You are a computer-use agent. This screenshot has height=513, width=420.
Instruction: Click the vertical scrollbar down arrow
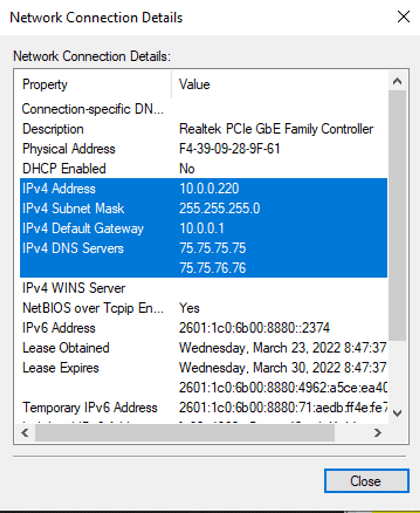(x=397, y=413)
